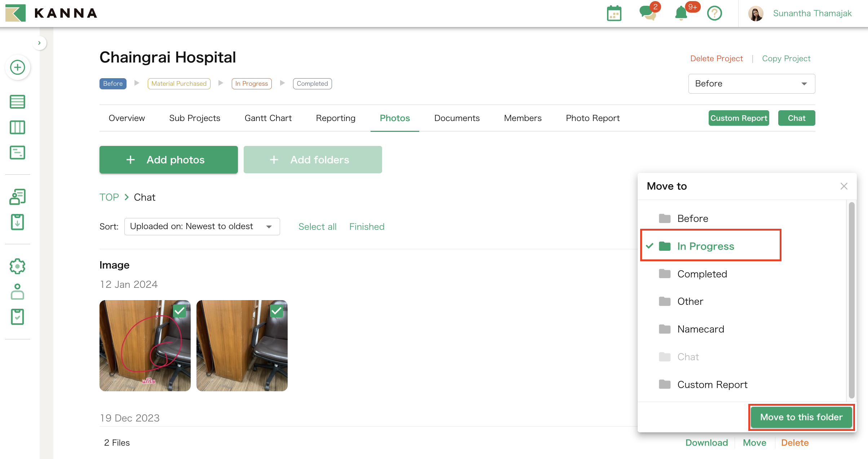Click the create new plus icon

coord(17,67)
